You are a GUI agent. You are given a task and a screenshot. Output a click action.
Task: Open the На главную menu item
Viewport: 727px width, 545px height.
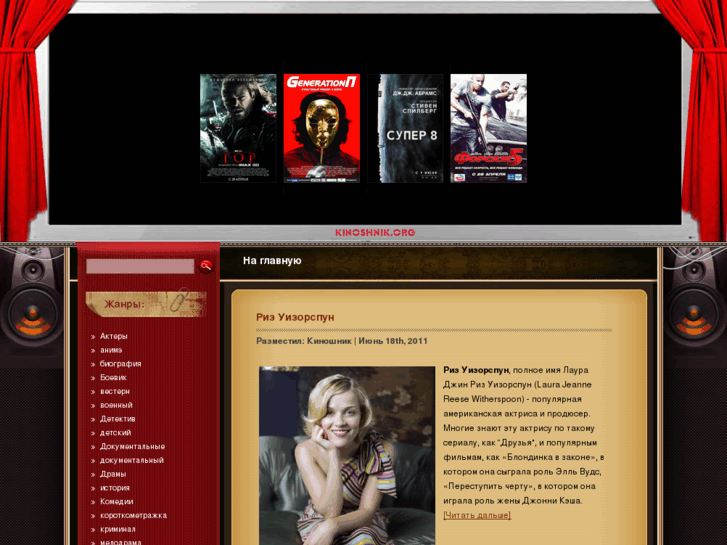[272, 261]
